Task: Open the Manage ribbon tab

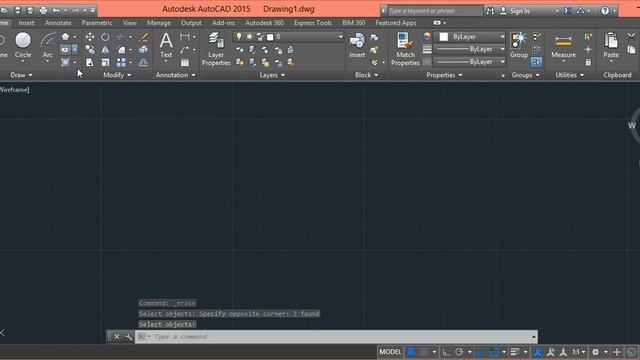Action: (x=159, y=23)
